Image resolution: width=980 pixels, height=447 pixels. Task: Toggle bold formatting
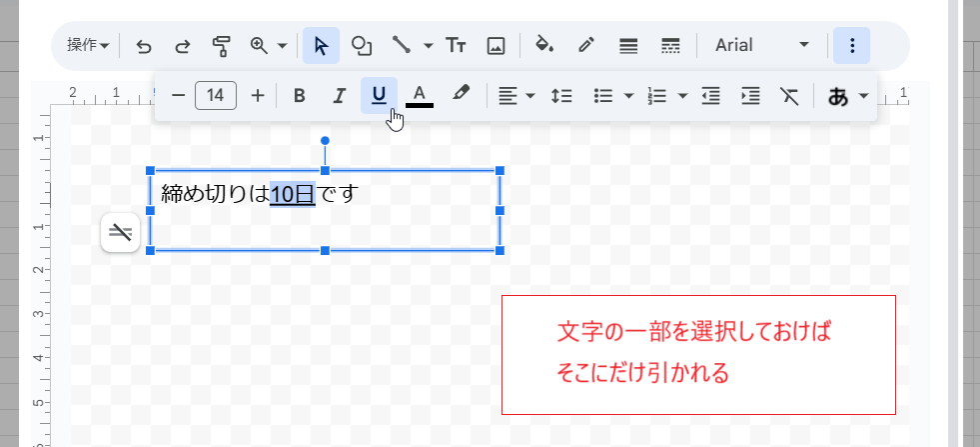click(x=300, y=96)
